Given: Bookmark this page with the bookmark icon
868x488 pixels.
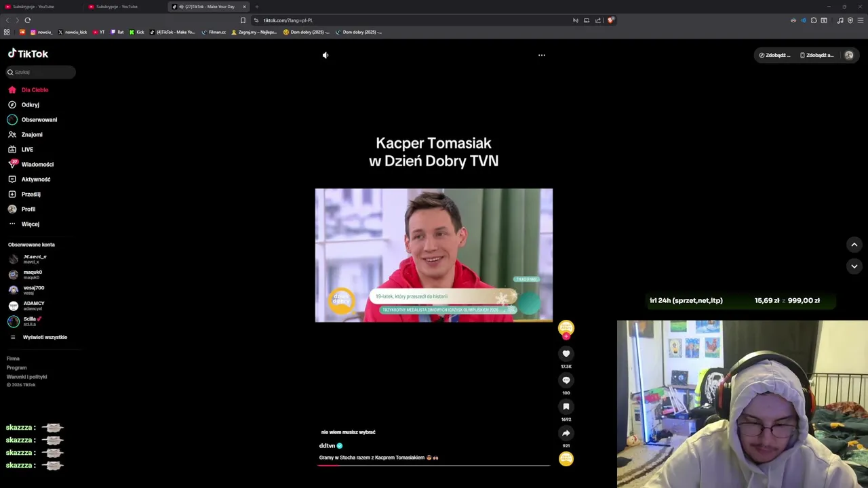Looking at the screenshot, I should 243,20.
